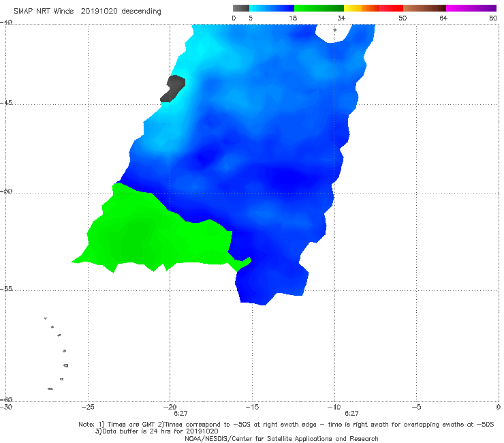Click the note "3)Data buffer is 24 hrs for 20191020"
The width and height of the screenshot is (504, 443).
157,431
